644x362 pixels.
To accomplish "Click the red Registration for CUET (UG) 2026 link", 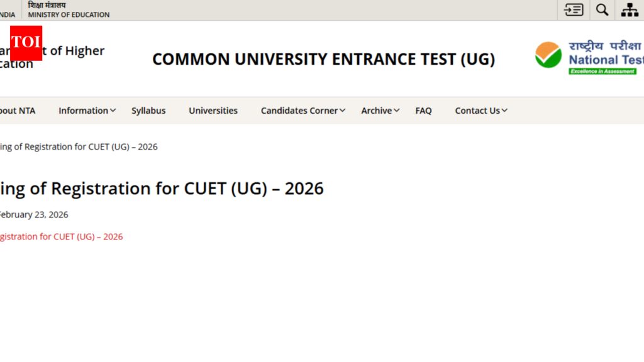I will point(61,236).
